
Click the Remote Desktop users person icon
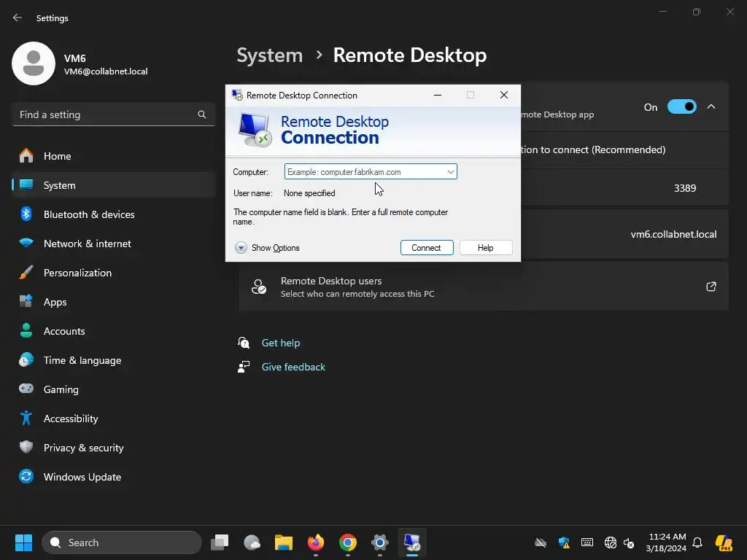coord(259,287)
